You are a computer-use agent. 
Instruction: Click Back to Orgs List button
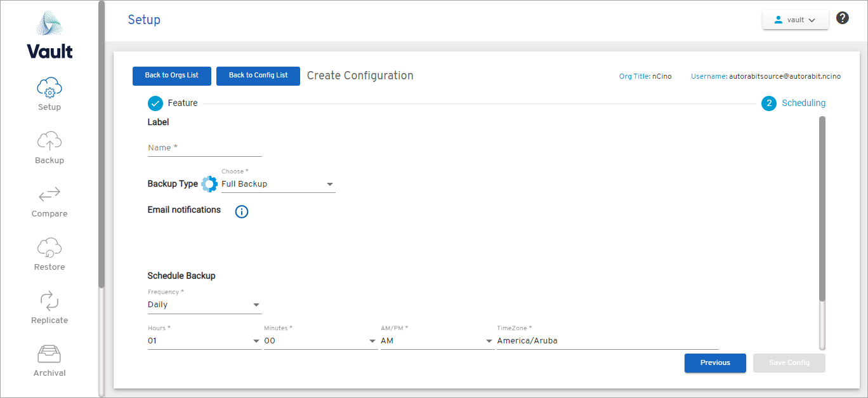(172, 76)
